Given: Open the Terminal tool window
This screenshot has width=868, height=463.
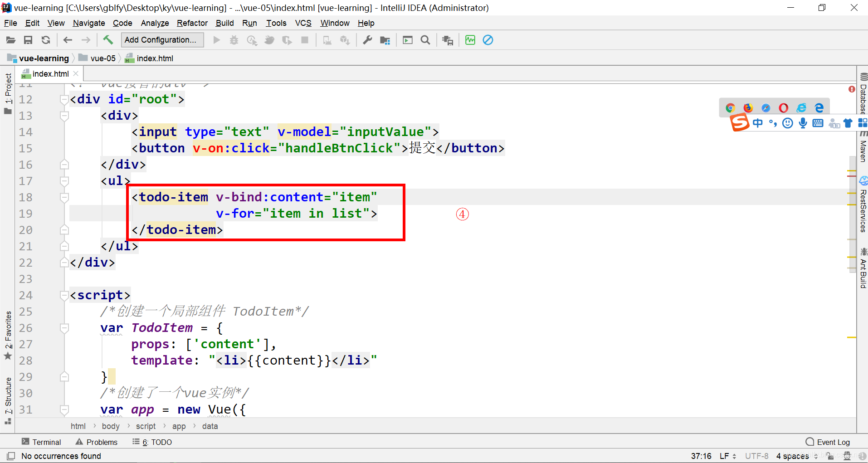Looking at the screenshot, I should [41, 442].
